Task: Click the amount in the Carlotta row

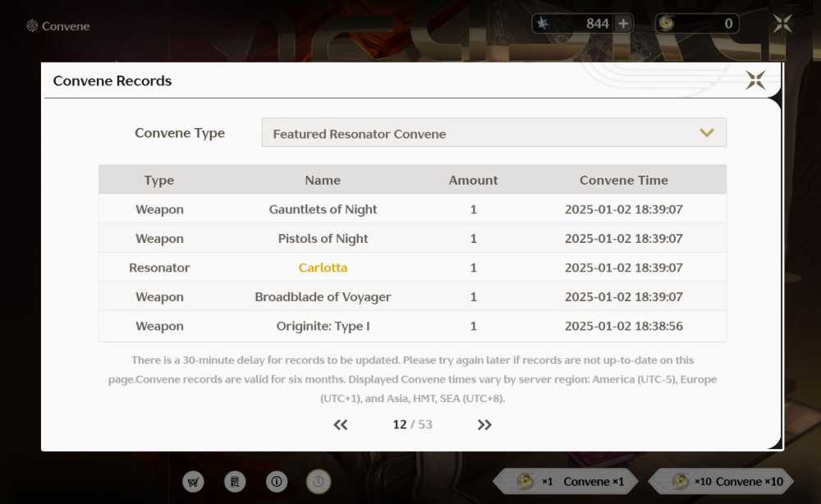Action: [x=474, y=268]
